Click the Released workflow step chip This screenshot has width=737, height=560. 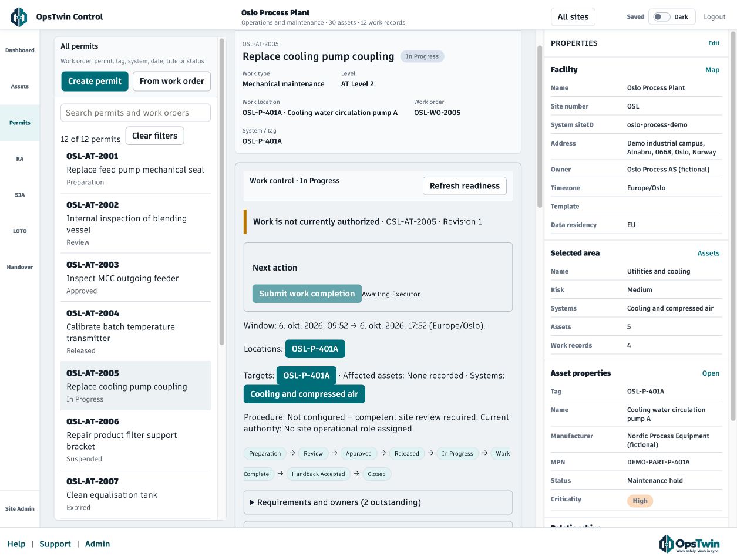407,453
